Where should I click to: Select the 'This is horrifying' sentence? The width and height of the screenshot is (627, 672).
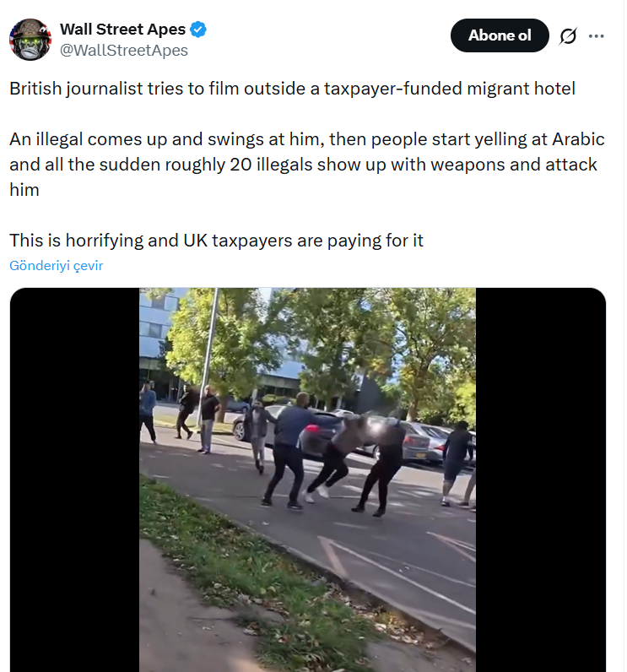[x=216, y=241]
